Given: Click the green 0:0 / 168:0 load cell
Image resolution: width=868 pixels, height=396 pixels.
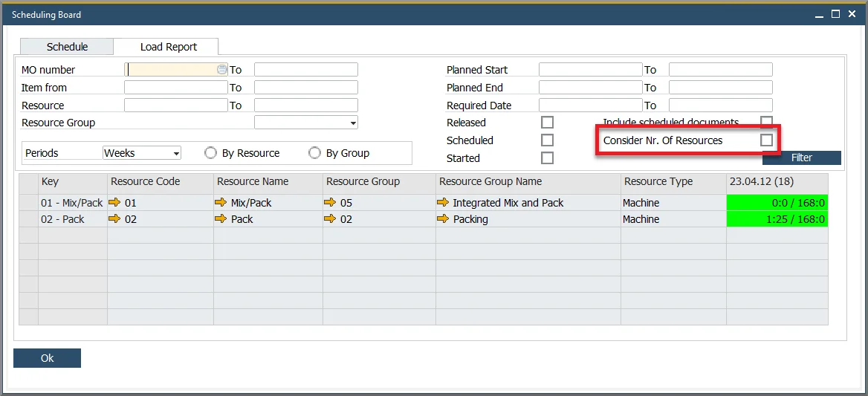Looking at the screenshot, I should pyautogui.click(x=777, y=203).
